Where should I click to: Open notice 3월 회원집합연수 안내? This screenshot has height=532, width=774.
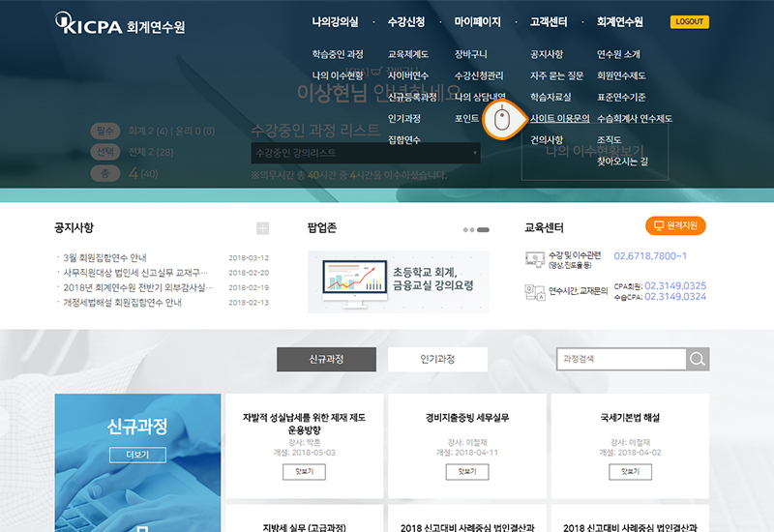[x=104, y=257]
